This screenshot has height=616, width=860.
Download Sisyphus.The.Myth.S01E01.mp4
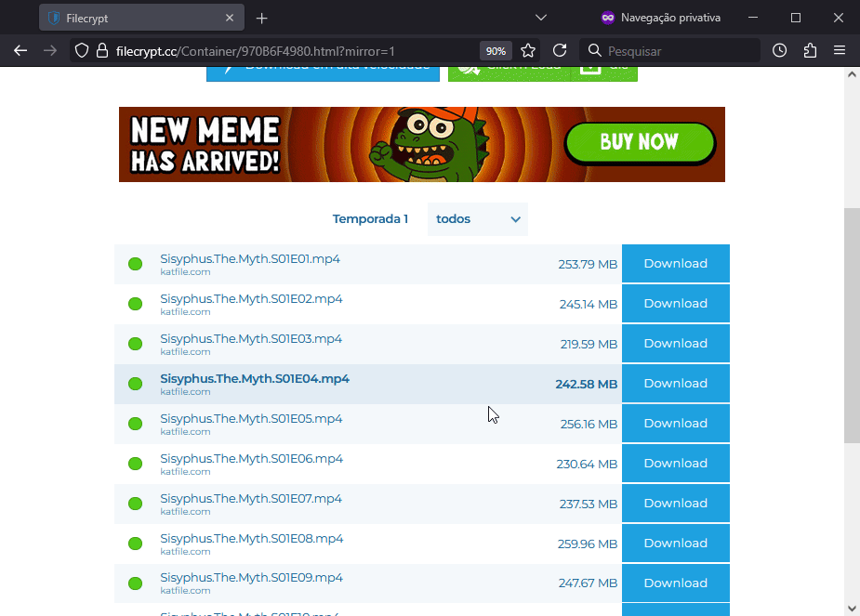tap(676, 264)
